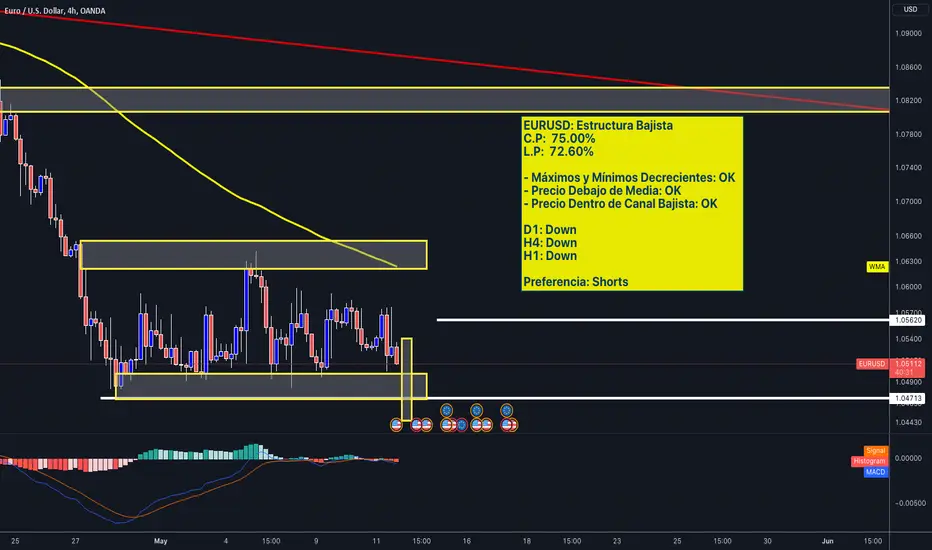Click the 1.09000 level on price scale
Screen dimensions: 932x550
(x=908, y=33)
